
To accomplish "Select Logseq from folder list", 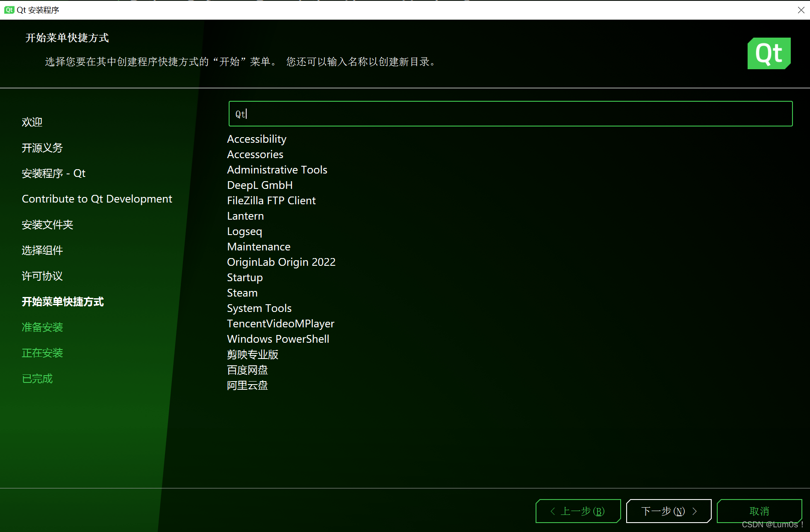I will [x=244, y=232].
